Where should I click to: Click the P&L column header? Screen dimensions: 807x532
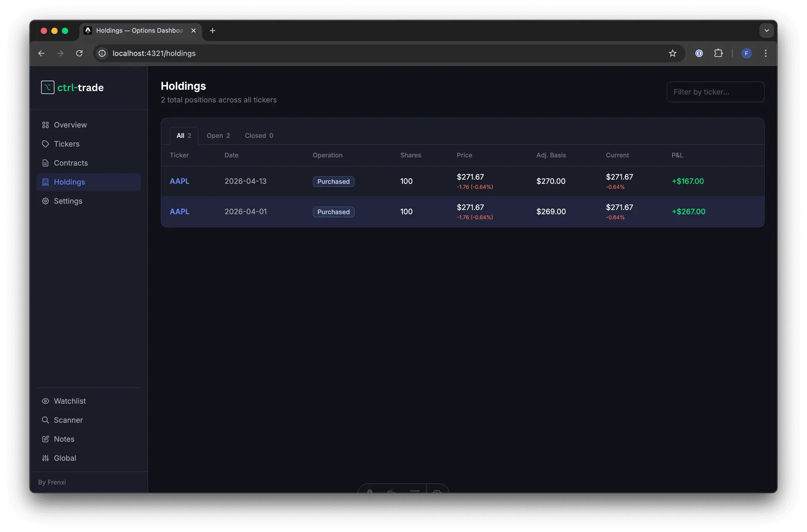point(677,155)
